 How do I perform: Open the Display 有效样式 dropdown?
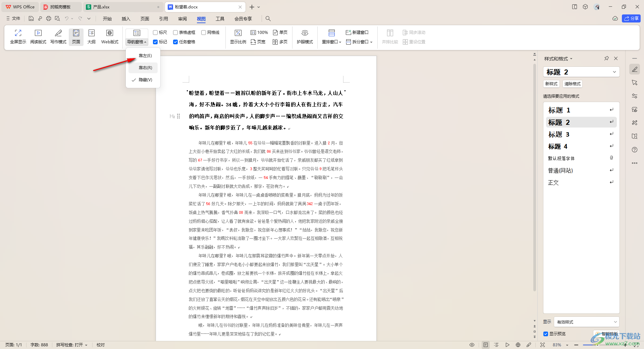(586, 322)
